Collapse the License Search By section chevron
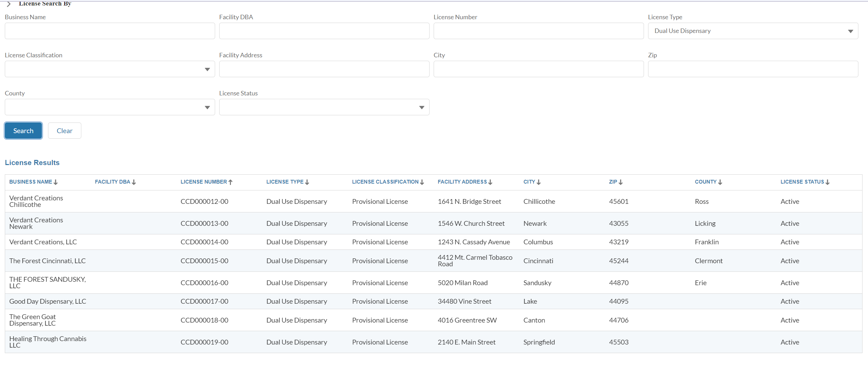868x373 pixels. 9,4
